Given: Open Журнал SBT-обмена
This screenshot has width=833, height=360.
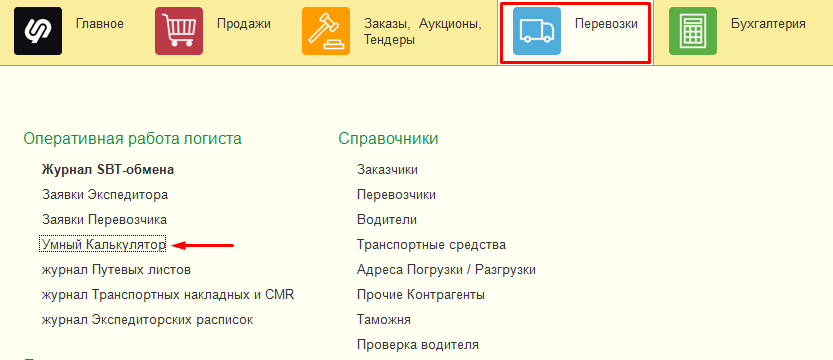Looking at the screenshot, I should [x=108, y=170].
